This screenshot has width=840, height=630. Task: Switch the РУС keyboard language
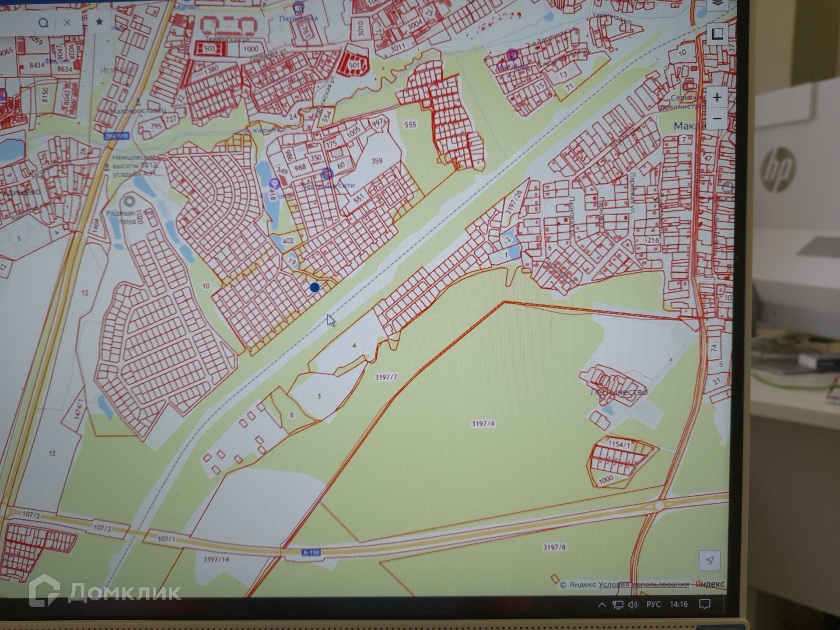pyautogui.click(x=653, y=605)
